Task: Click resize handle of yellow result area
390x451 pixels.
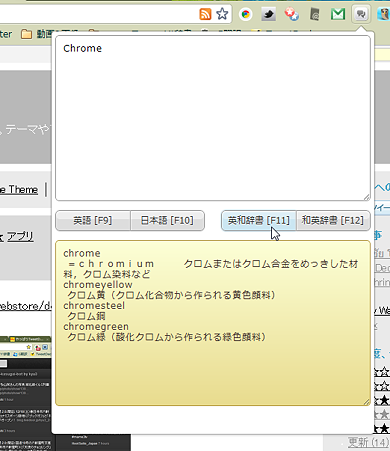Action: point(367,402)
